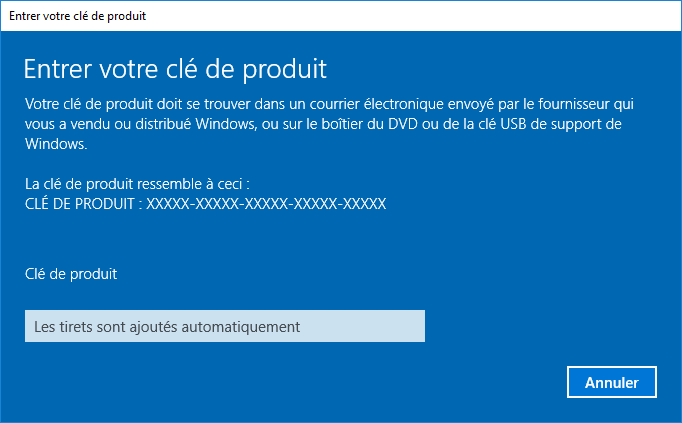Click the word "vendu" in the description
Screen dimensions: 682x423
(x=82, y=124)
